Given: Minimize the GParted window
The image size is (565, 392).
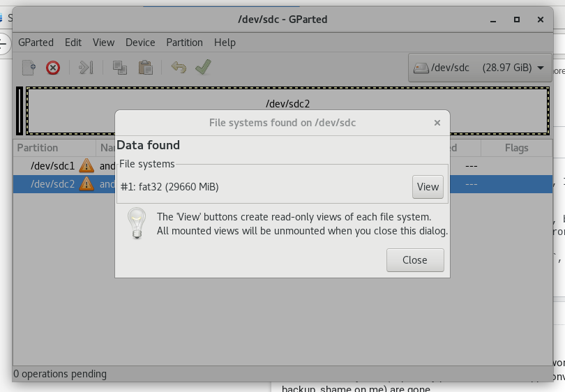Looking at the screenshot, I should [493, 20].
